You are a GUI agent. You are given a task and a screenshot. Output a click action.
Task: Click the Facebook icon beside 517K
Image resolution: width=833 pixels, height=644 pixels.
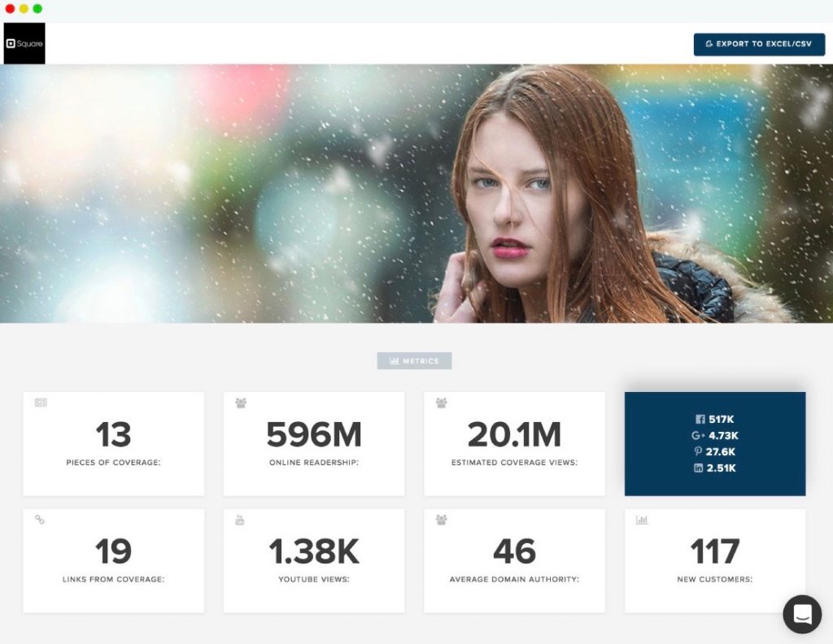pos(700,420)
